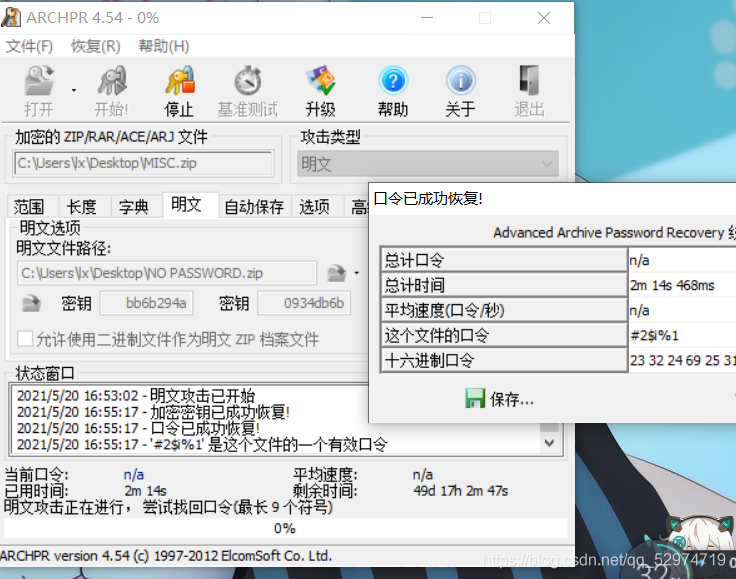Click the 0% progress bar
736x579 pixels.
(285, 528)
